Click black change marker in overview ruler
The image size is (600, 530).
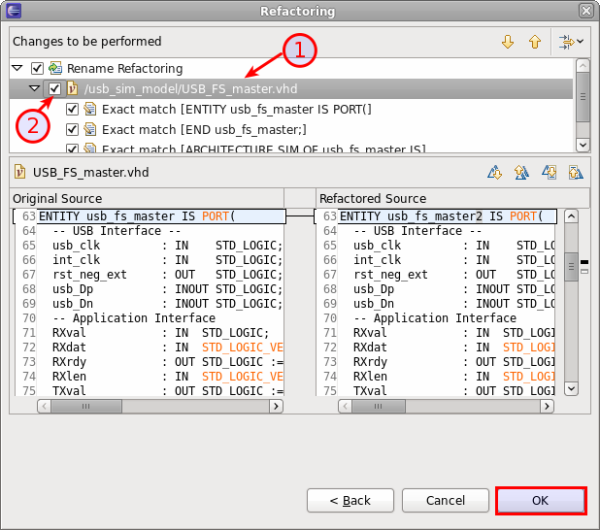584,262
